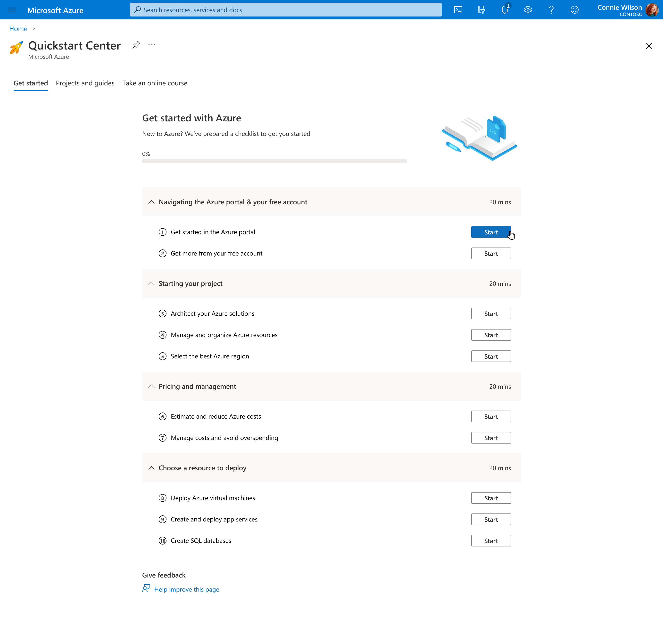Screen dimensions: 663x644
Task: Start the Get started in the Azure portal step
Action: click(491, 232)
